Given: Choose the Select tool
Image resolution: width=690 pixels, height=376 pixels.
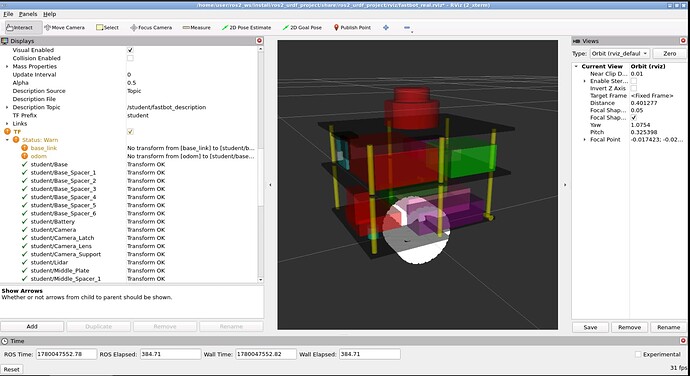Looking at the screenshot, I should (107, 27).
